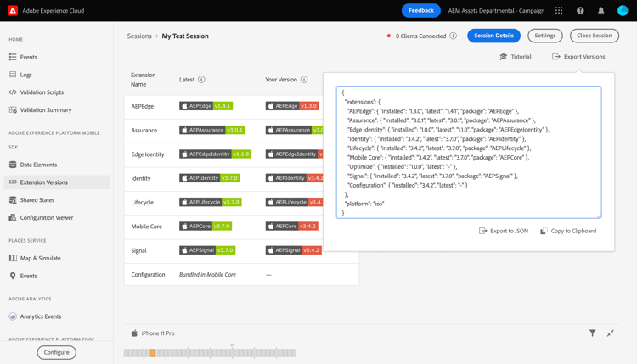Click the Apple icon beside iPhone 11 Pro

pyautogui.click(x=134, y=333)
